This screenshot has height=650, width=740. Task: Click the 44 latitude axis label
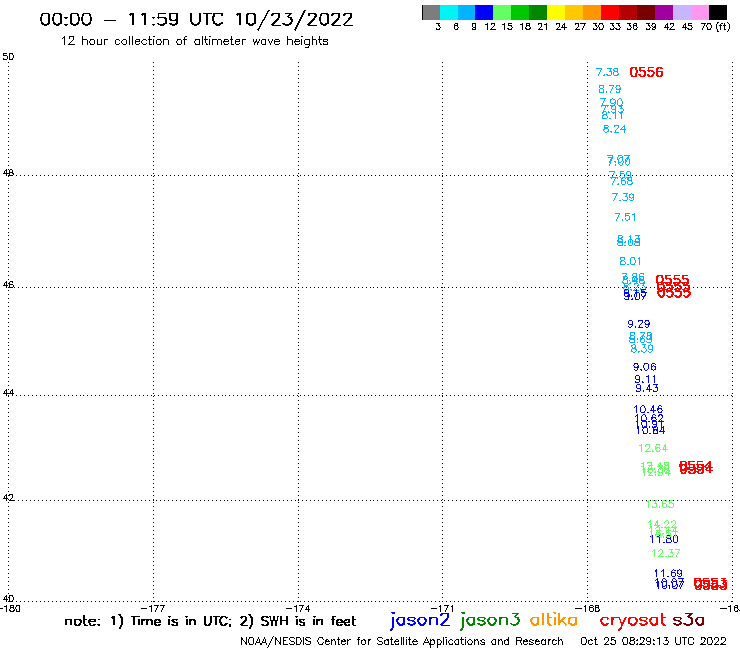click(x=8, y=392)
